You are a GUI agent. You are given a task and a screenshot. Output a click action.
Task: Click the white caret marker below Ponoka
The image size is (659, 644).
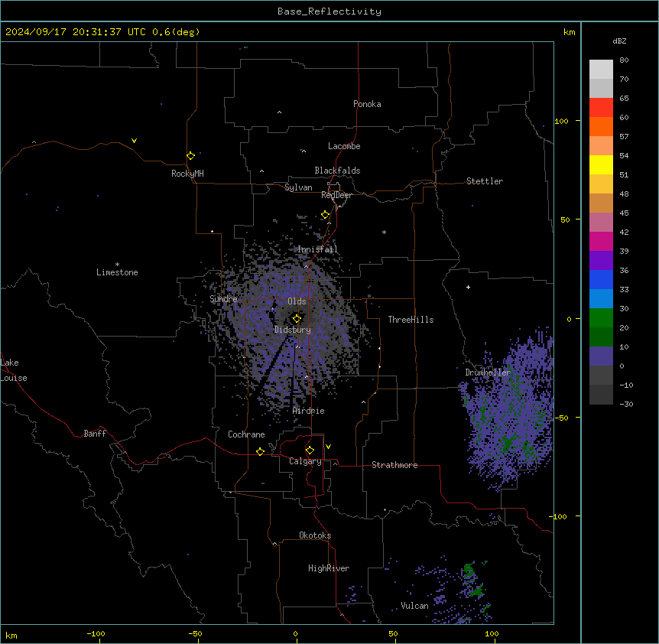coord(279,112)
